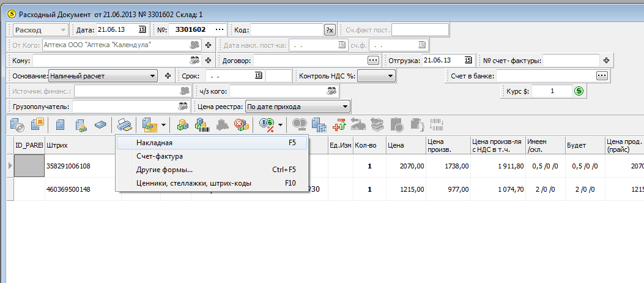This screenshot has height=283, width=644.
Task: Click the boxes with barcode icon
Action: point(202,124)
